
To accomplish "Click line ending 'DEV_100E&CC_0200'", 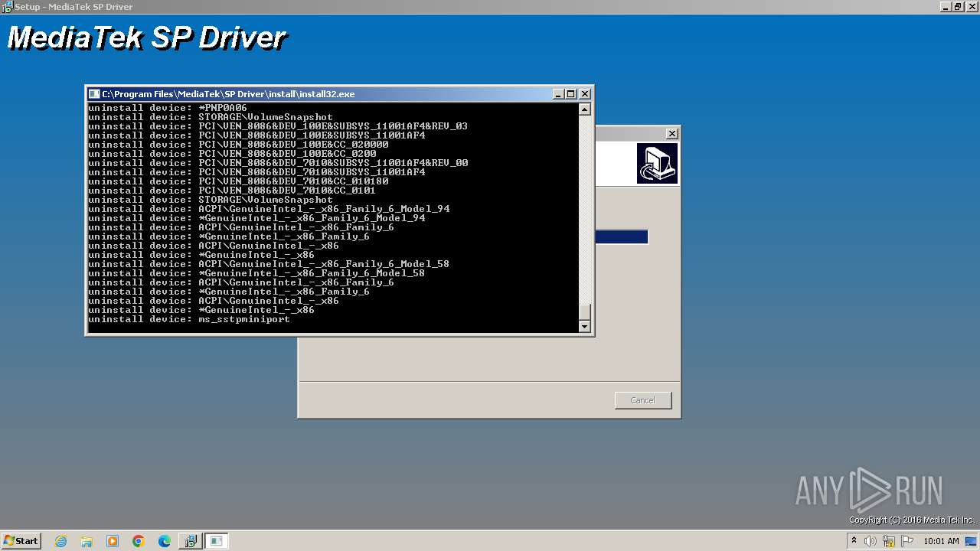I will [x=232, y=154].
